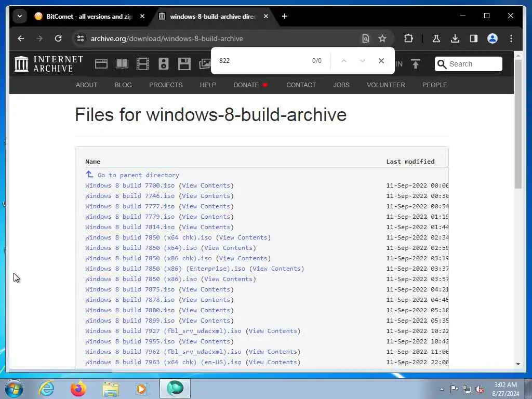View Contents of build 7746.iso
Image resolution: width=532 pixels, height=399 pixels.
[206, 196]
